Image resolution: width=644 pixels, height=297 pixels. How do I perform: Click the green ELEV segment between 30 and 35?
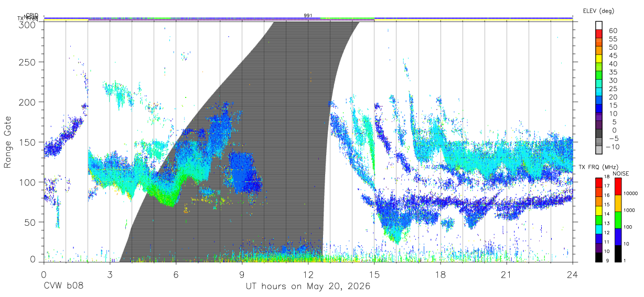[x=599, y=75]
